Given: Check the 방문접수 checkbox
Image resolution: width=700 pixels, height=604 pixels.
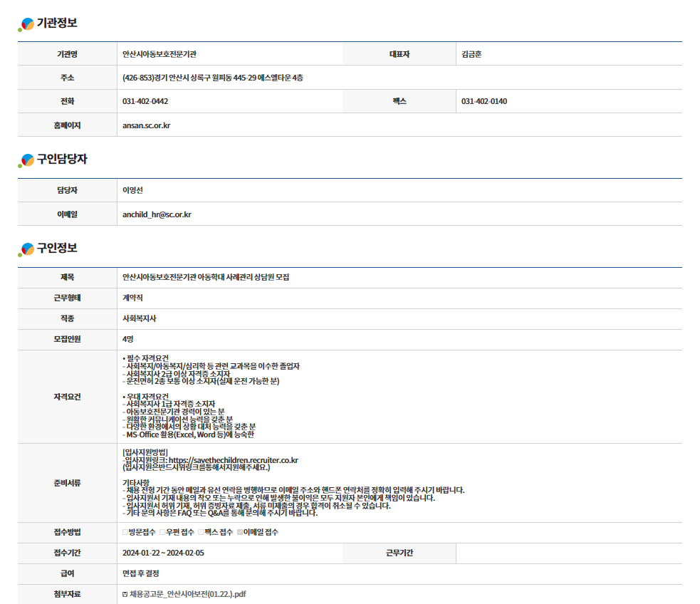Looking at the screenshot, I should tap(125, 532).
